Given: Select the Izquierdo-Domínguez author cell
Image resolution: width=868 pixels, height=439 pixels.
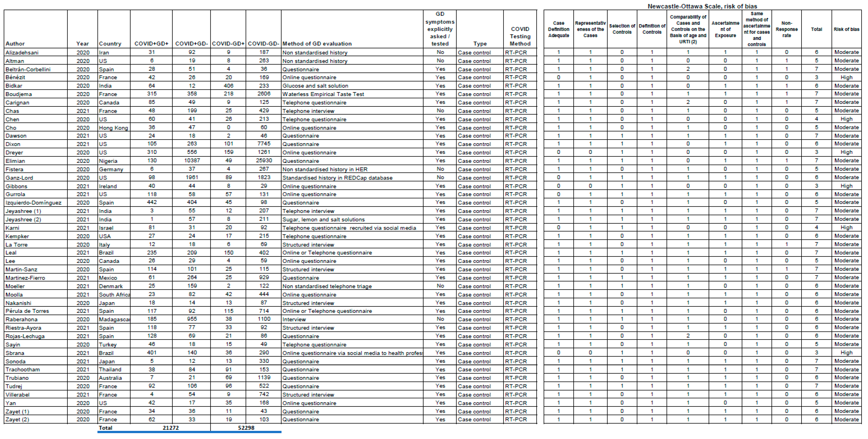Looking at the screenshot, I should tap(33, 202).
